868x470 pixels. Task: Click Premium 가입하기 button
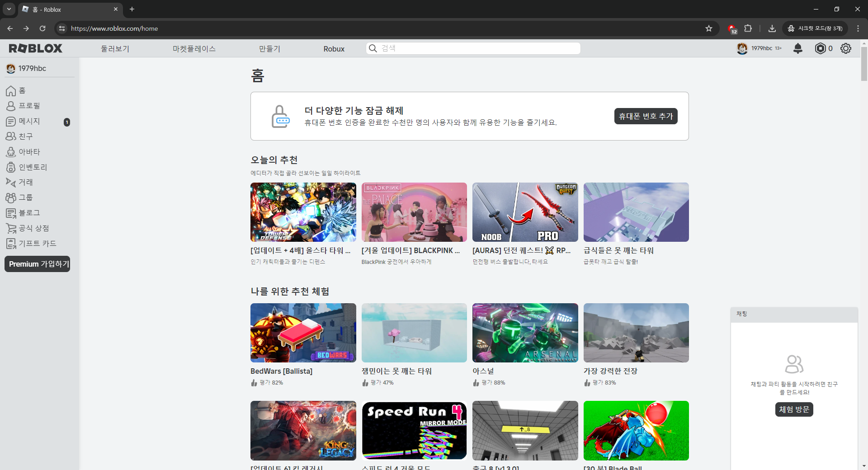click(x=38, y=264)
